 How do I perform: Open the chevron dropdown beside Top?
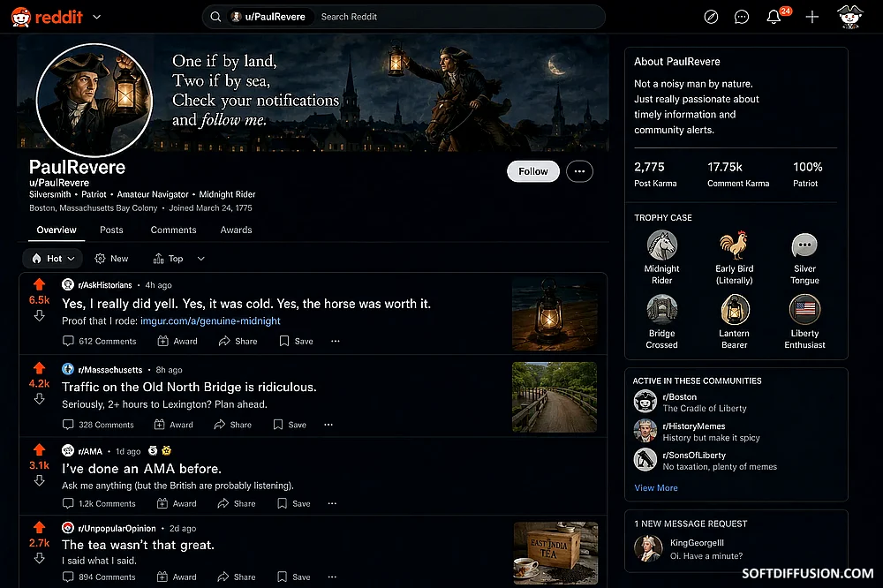tap(200, 259)
